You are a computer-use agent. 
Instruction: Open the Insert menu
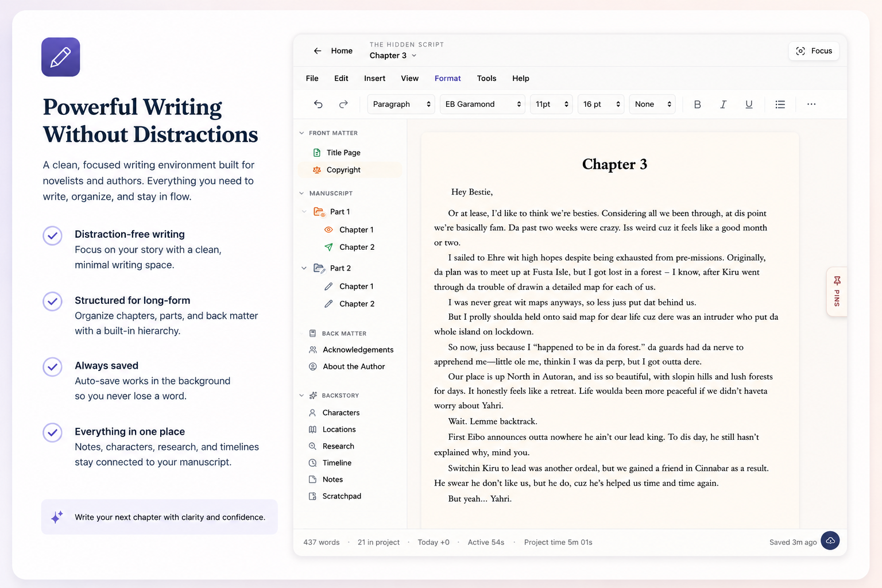coord(374,79)
